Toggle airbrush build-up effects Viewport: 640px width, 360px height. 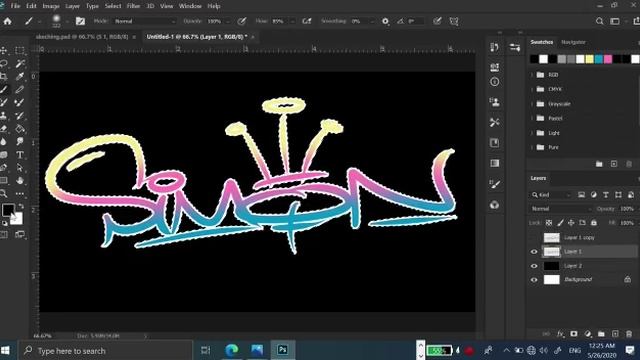pyautogui.click(x=307, y=21)
